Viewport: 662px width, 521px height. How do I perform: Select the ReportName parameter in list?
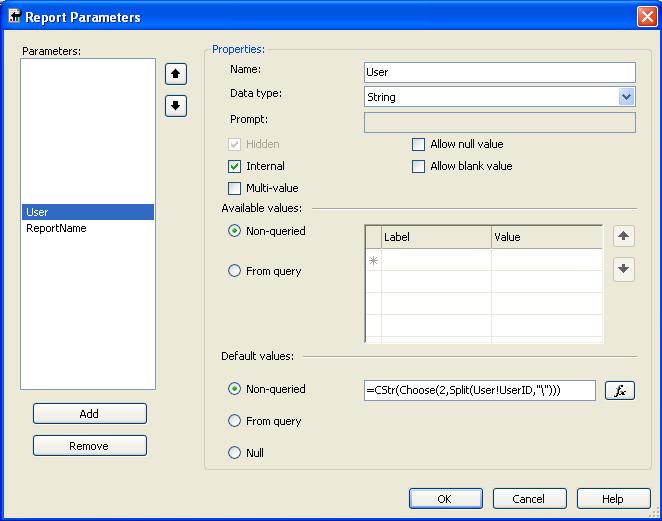(x=56, y=228)
